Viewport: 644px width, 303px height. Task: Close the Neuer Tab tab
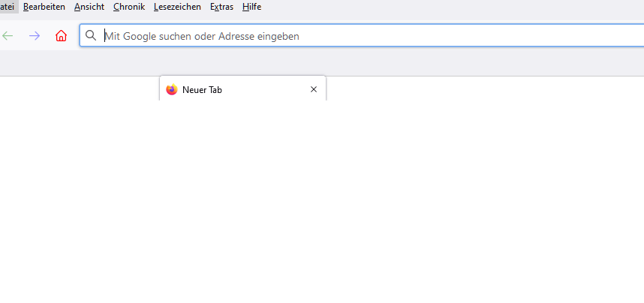[x=314, y=89]
